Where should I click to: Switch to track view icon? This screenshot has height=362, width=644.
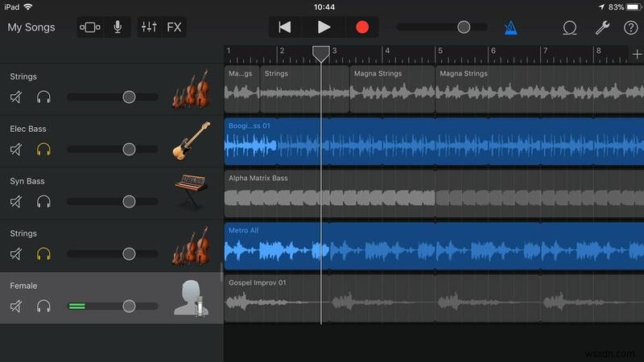click(90, 27)
